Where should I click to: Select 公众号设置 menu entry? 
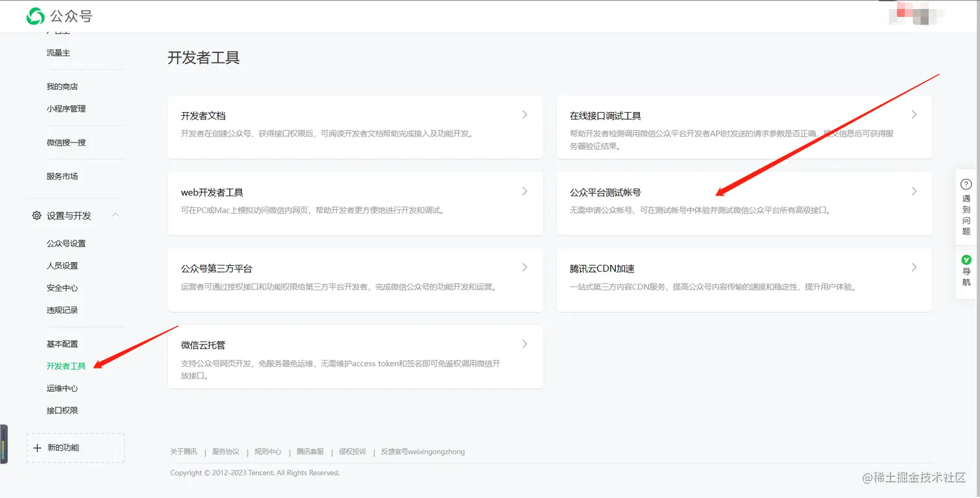click(x=66, y=243)
